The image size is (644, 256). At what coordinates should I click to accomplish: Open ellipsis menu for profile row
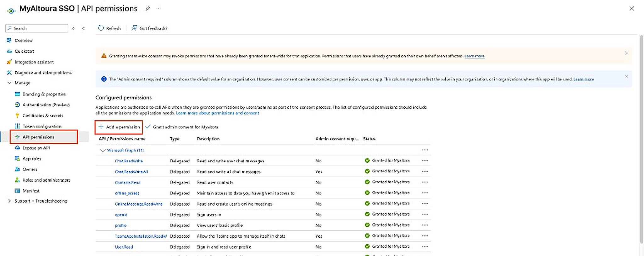(x=425, y=225)
